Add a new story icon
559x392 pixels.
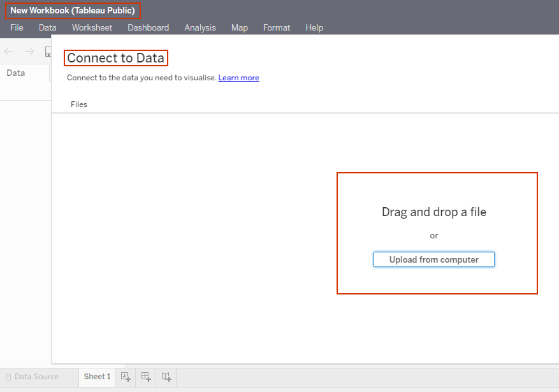pos(166,377)
